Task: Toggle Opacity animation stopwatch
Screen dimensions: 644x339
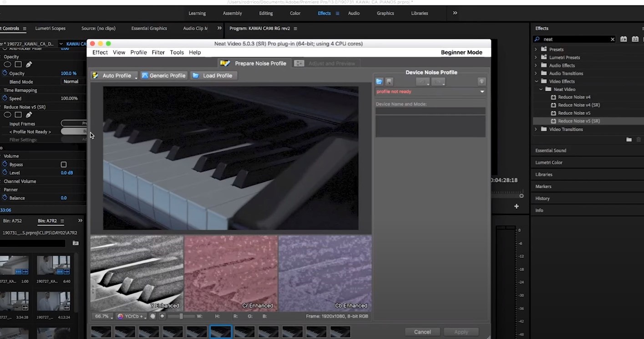Action: tap(5, 73)
